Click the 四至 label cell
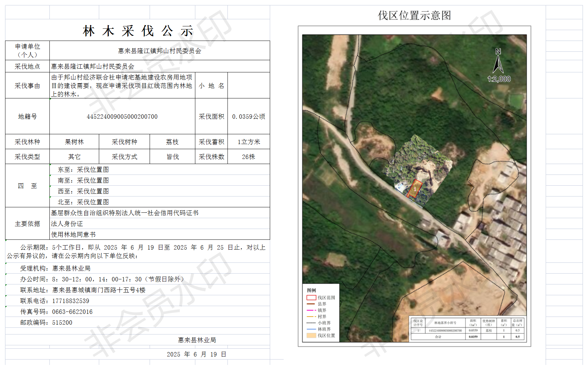Image resolution: width=588 pixels, height=370 pixels. tap(27, 186)
